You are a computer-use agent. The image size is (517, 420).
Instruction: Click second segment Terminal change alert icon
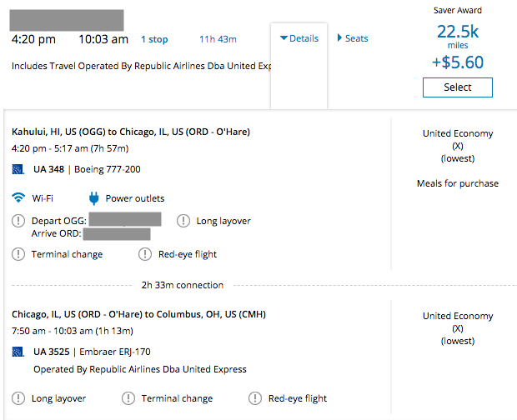click(x=128, y=398)
